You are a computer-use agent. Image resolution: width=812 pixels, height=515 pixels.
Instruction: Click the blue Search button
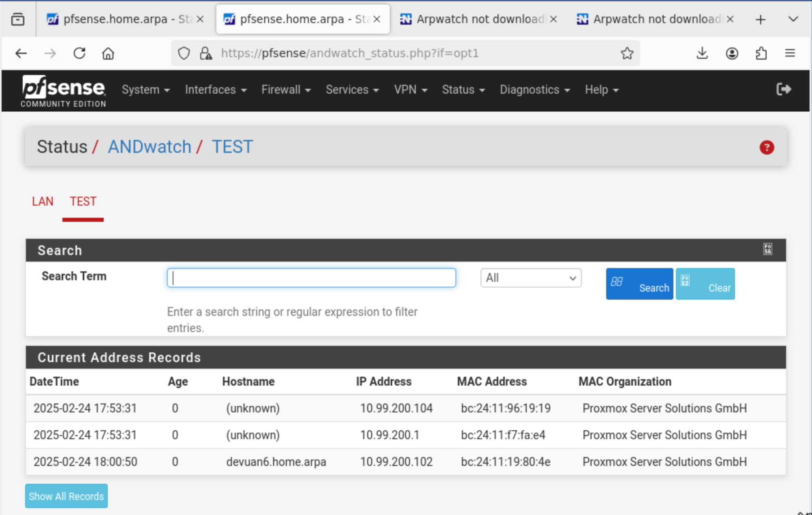639,284
